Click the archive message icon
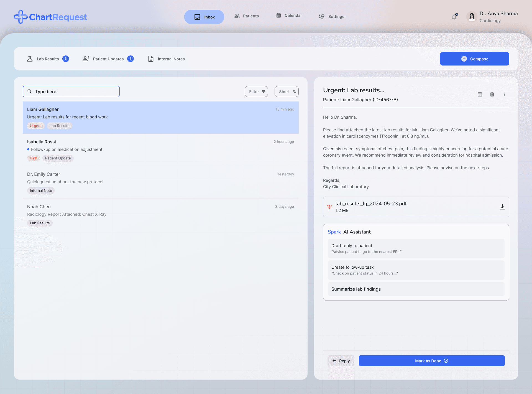The image size is (532, 394). coord(480,94)
